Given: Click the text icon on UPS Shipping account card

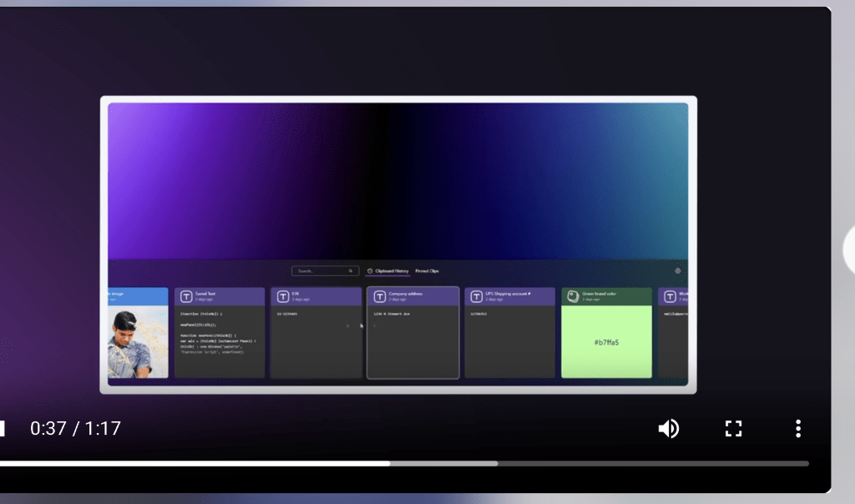Looking at the screenshot, I should (476, 296).
